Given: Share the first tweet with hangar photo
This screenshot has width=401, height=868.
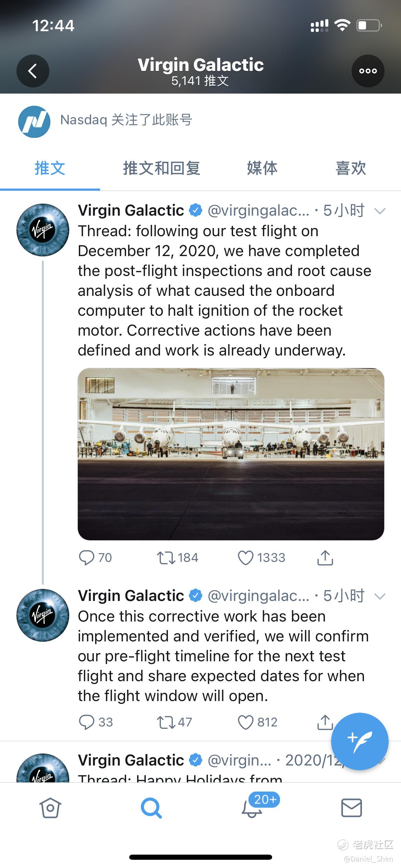Looking at the screenshot, I should click(325, 558).
